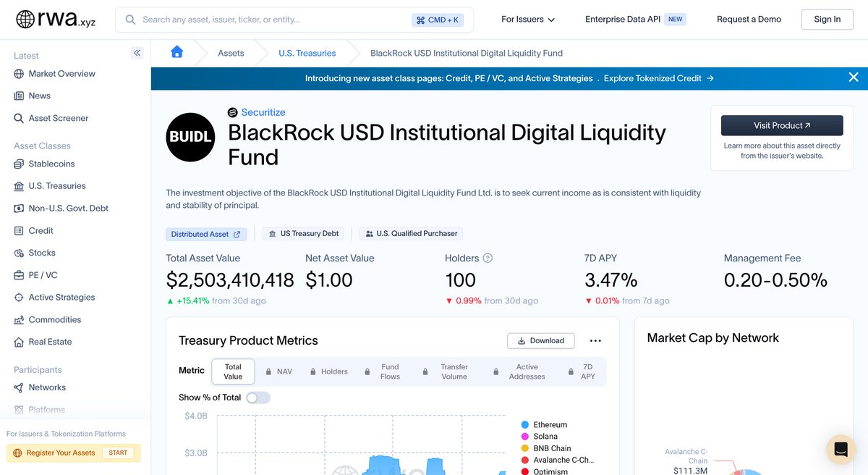Toggle Solana legend color dot

click(x=525, y=437)
